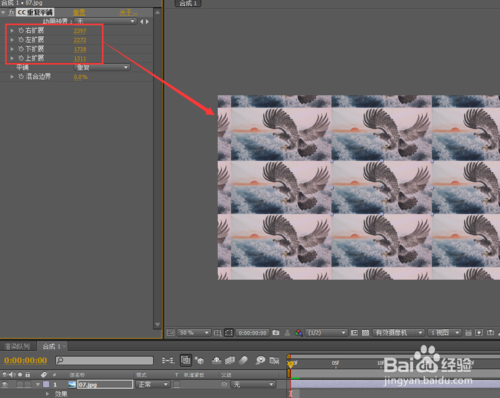This screenshot has width=500, height=398.
Task: Open 正常 blending mode dropdown
Action: point(153,385)
